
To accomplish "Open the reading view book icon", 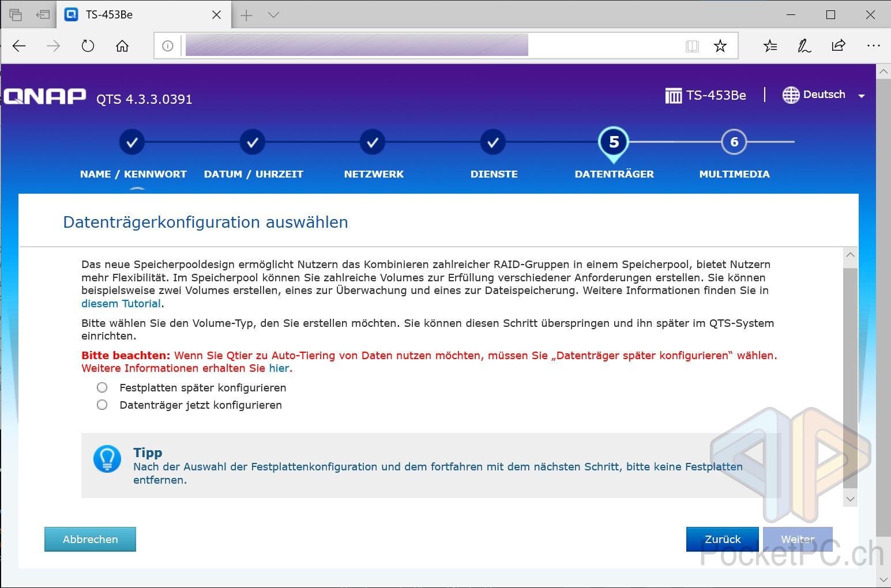I will pyautogui.click(x=692, y=46).
